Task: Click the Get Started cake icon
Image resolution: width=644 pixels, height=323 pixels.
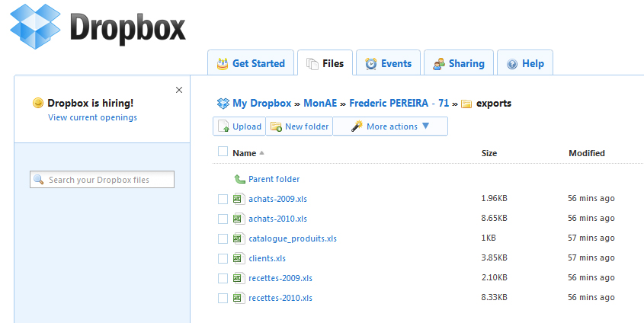Action: pos(223,64)
